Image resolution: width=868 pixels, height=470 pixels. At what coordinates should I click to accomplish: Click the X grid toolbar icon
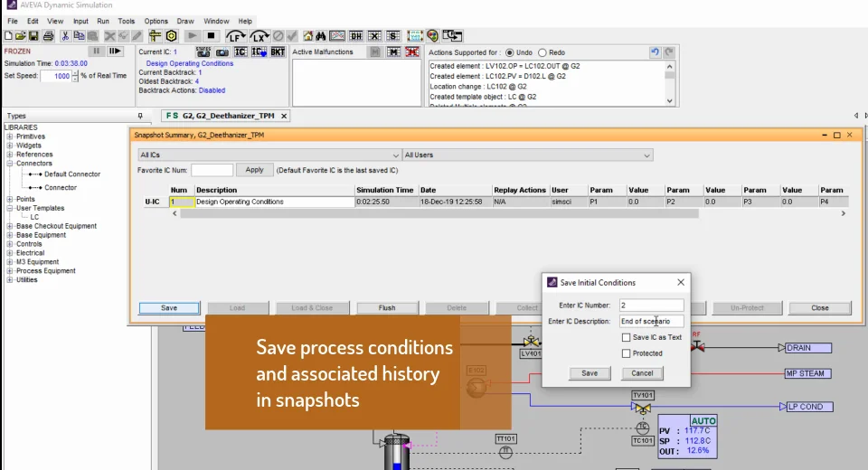374,36
